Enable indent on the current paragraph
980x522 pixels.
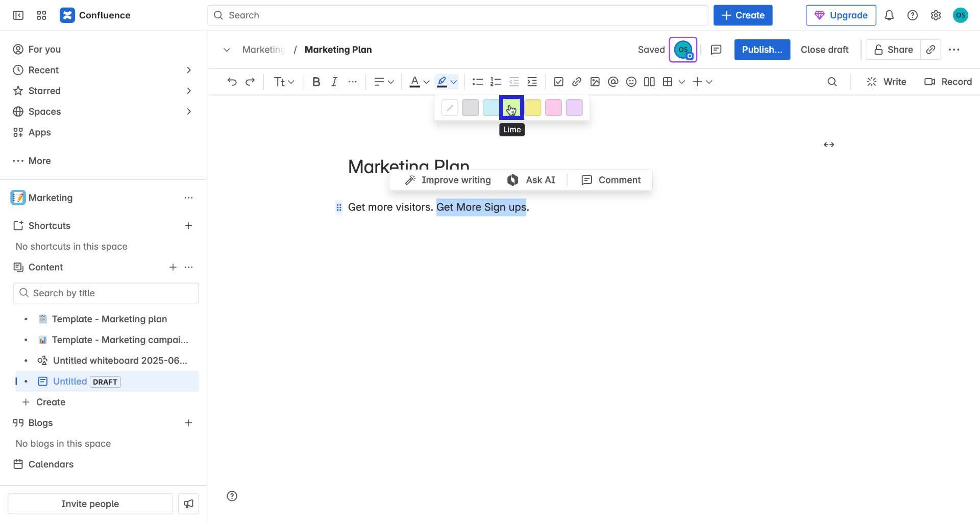[532, 81]
